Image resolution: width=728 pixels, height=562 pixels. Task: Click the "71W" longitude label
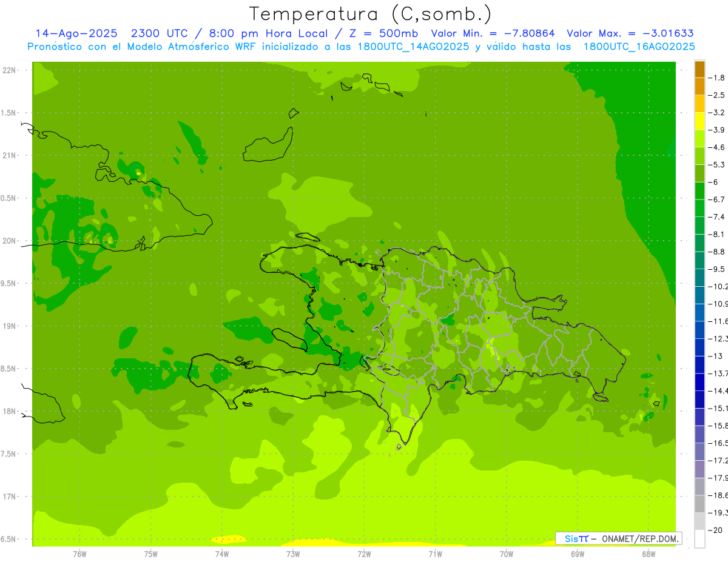coord(435,554)
